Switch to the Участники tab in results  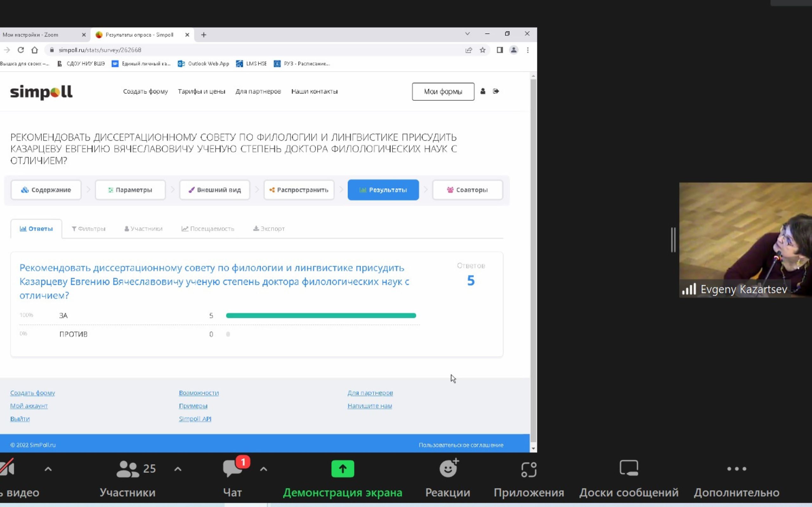tap(143, 229)
